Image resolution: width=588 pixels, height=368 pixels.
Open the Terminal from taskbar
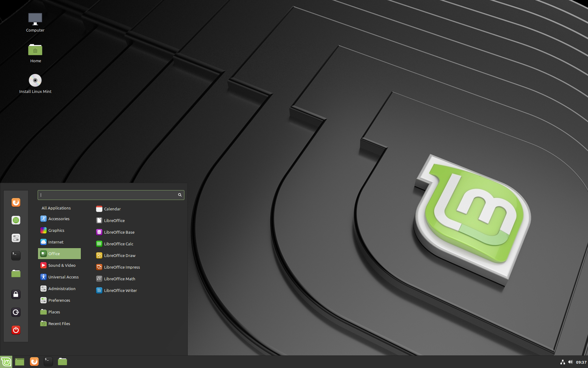(x=47, y=361)
